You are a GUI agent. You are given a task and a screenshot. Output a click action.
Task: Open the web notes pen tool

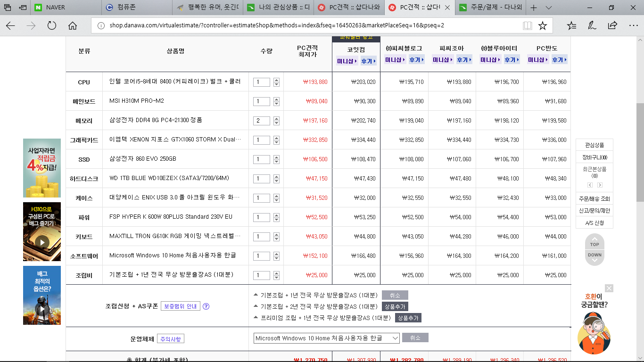(x=592, y=25)
